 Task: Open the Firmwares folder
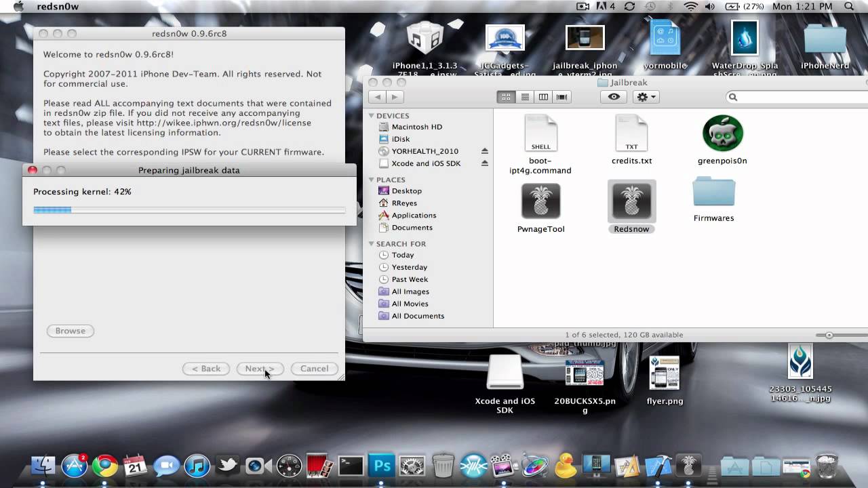713,192
